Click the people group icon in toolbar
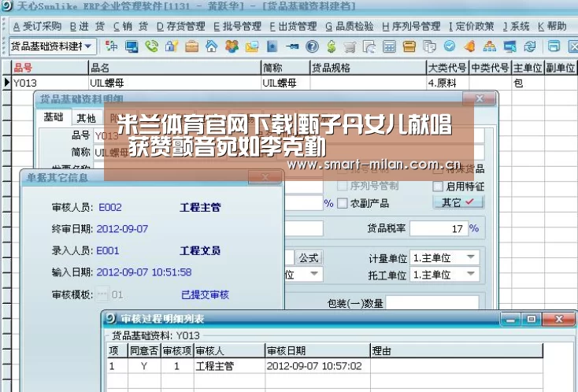 pos(232,46)
